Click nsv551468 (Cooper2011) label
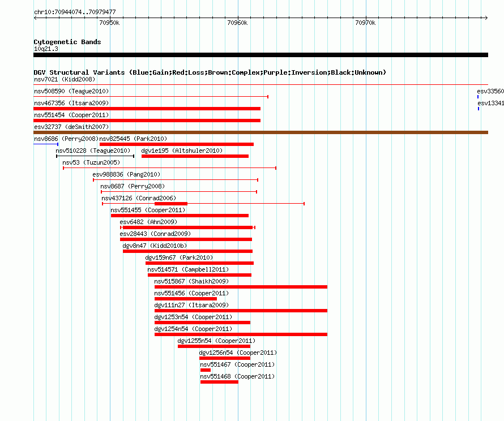Screen dimensions: 504x421 237,376
